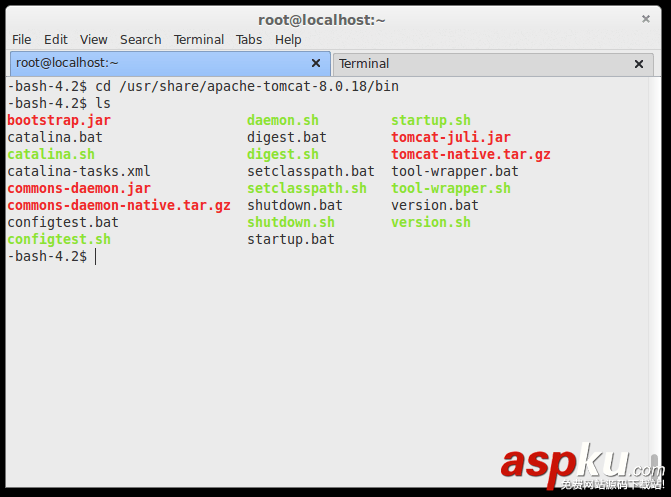
Task: Click the startup.bat file name
Action: point(291,239)
